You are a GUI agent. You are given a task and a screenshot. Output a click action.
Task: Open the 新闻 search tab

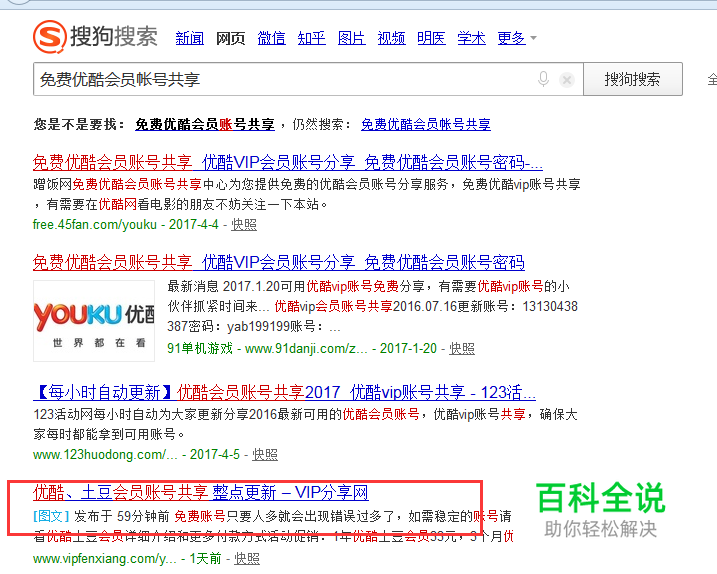tap(190, 38)
